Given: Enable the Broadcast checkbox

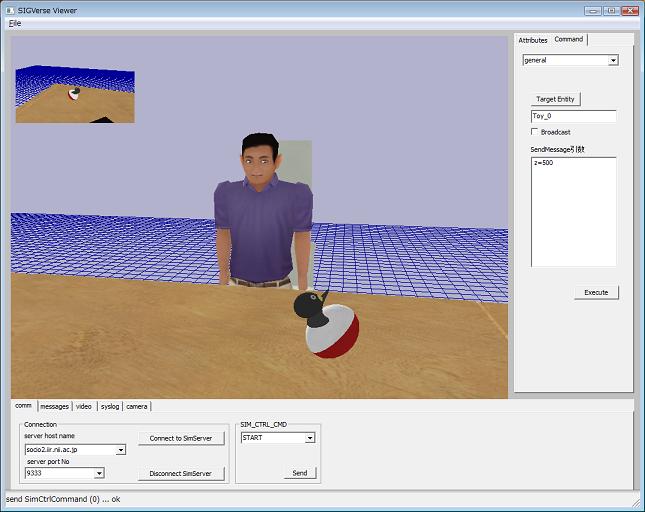Looking at the screenshot, I should [x=535, y=132].
